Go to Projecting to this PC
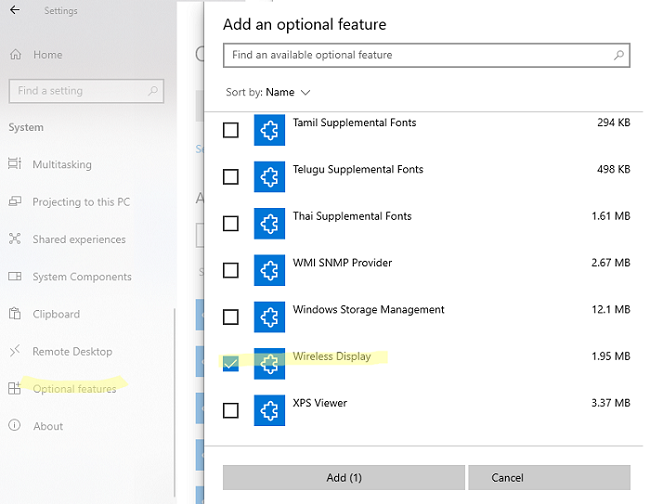 pyautogui.click(x=81, y=202)
